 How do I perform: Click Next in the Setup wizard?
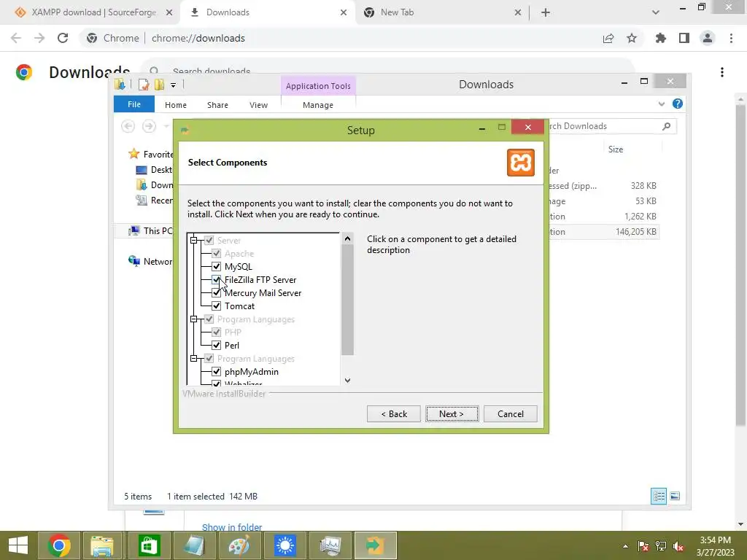452,414
